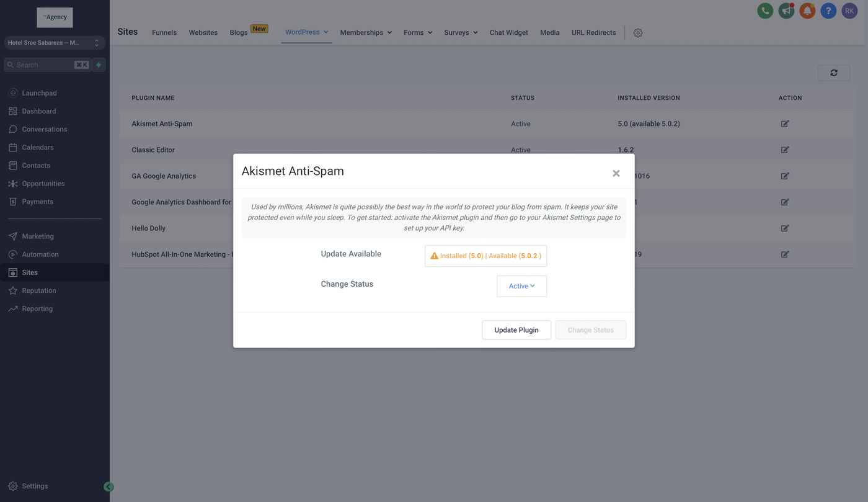Click the Sites settings gear icon

click(638, 33)
